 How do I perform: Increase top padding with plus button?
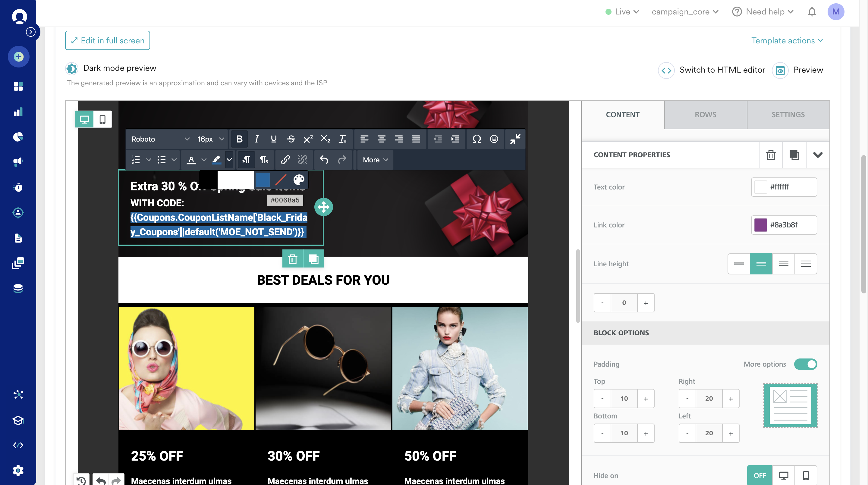coord(646,399)
